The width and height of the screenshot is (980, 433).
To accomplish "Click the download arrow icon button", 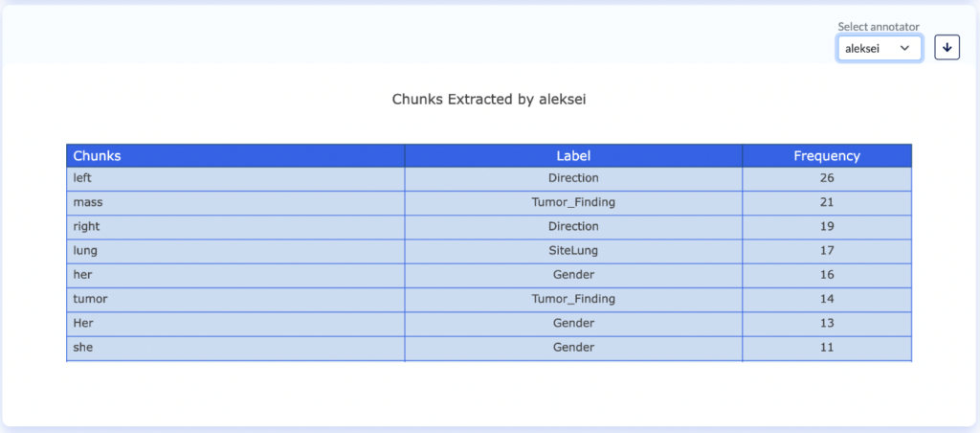I will click(947, 47).
